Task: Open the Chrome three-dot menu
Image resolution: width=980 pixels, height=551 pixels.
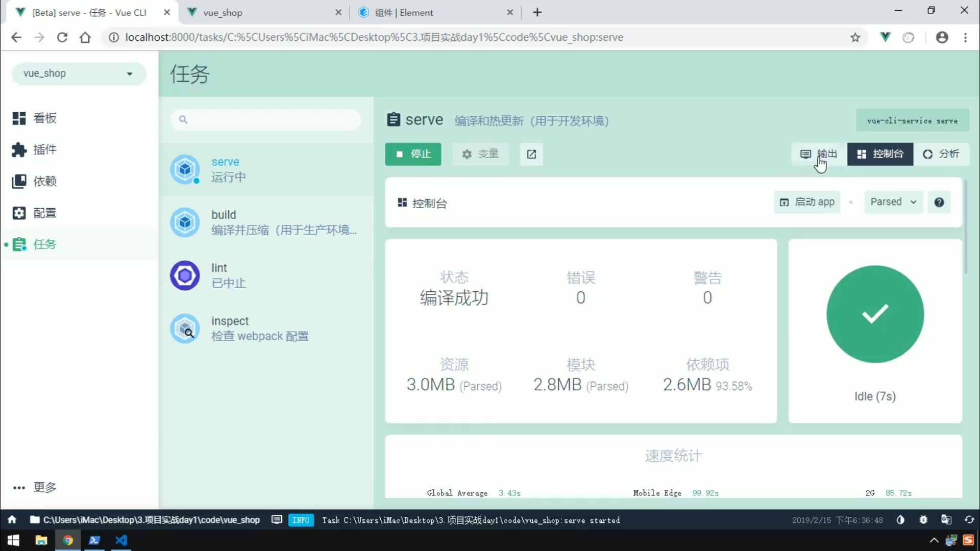Action: tap(965, 37)
